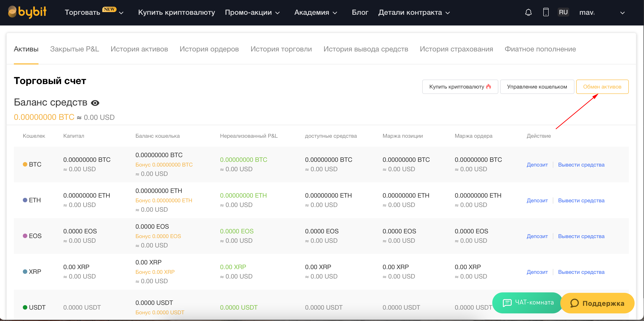Click the BTC orange coin dot
This screenshot has width=644, height=321.
[25, 164]
